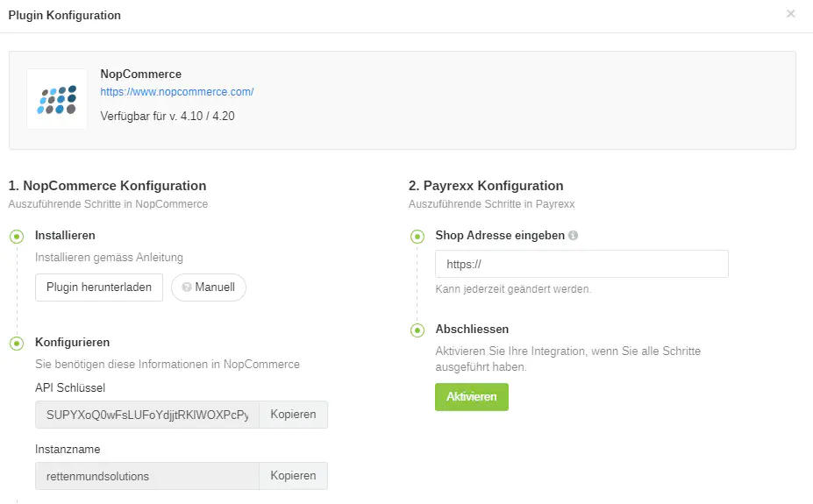Open the Manuell installation guide
Image resolution: width=813 pixels, height=504 pixels.
pyautogui.click(x=209, y=287)
